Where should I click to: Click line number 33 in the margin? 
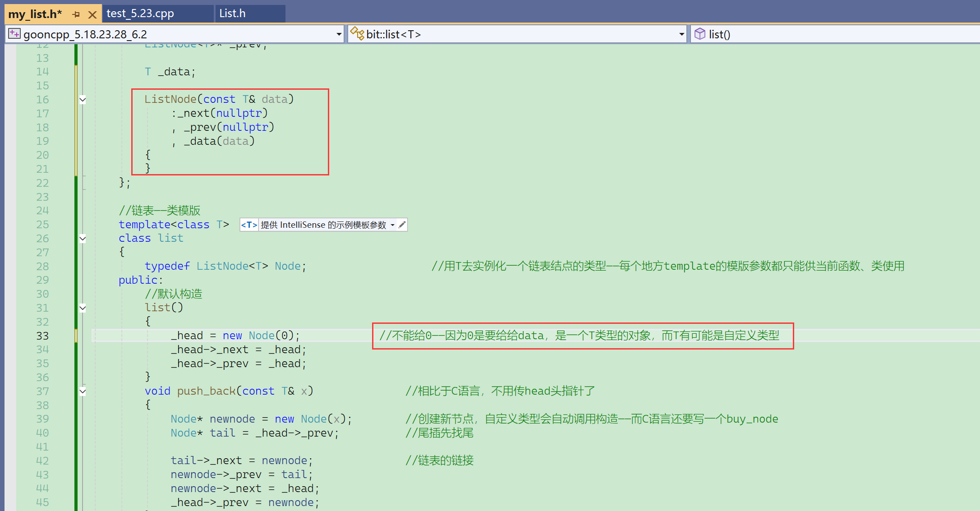coord(42,336)
